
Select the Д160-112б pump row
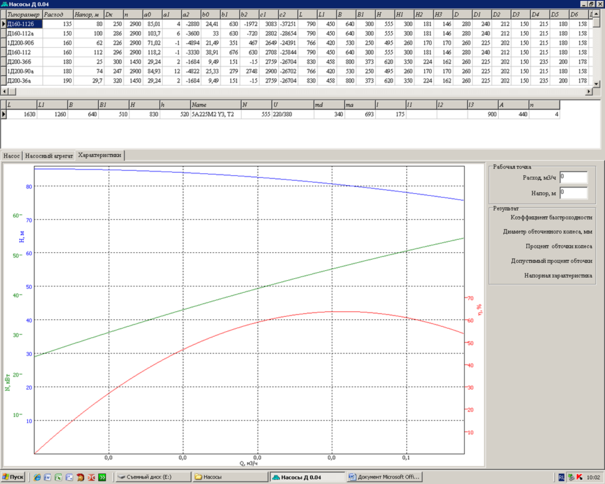pos(22,25)
